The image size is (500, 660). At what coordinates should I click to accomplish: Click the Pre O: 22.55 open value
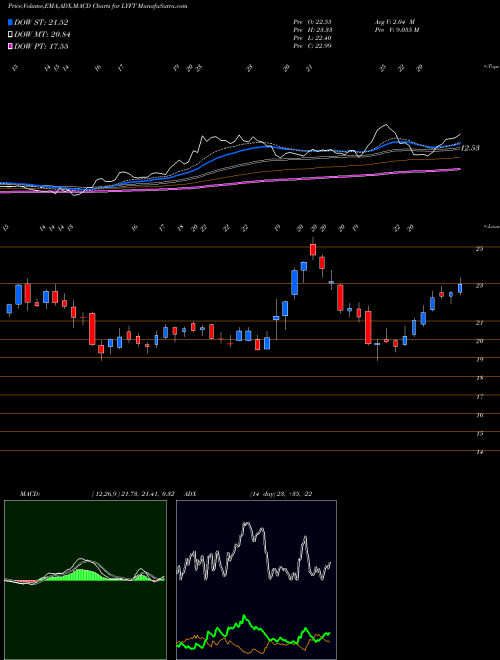[x=312, y=22]
